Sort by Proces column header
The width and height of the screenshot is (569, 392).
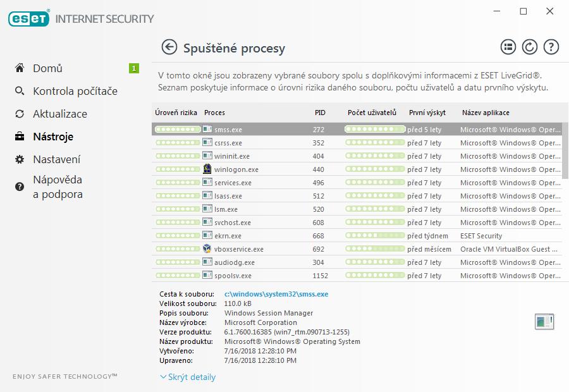[214, 113]
